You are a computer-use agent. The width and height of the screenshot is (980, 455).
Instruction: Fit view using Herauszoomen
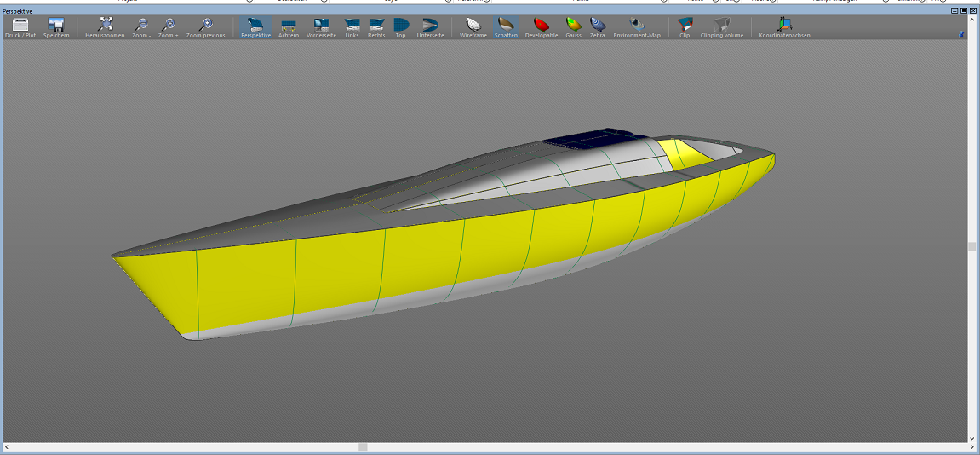click(x=106, y=26)
